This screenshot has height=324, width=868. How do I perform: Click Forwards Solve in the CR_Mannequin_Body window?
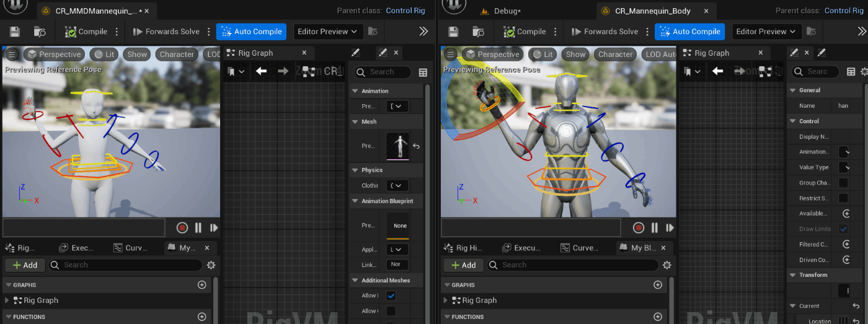point(604,32)
